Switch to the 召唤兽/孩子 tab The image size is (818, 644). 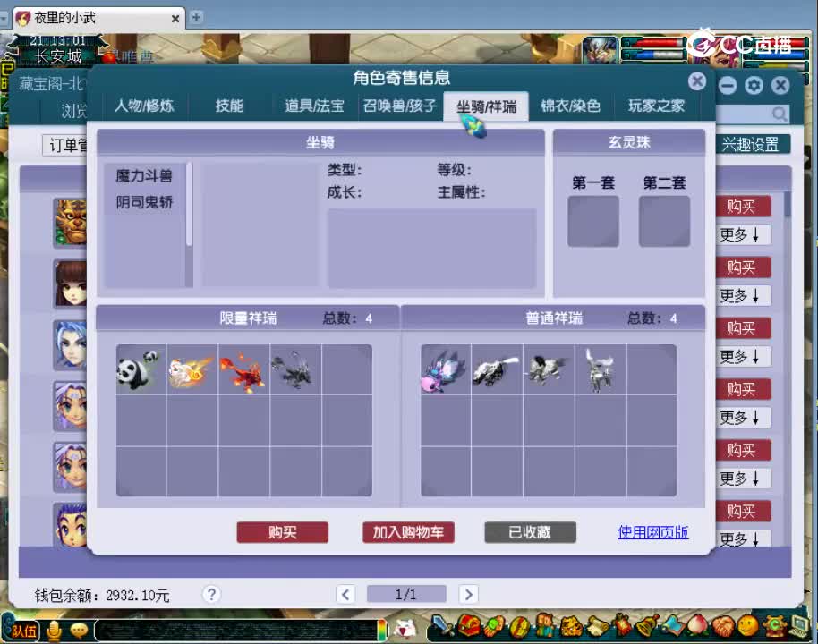tap(400, 106)
